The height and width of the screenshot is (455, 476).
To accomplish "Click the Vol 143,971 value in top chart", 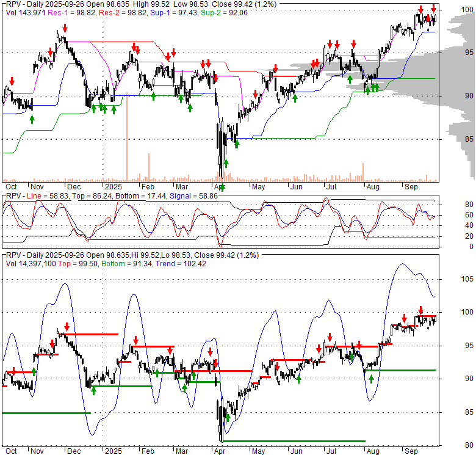I will tap(26, 13).
